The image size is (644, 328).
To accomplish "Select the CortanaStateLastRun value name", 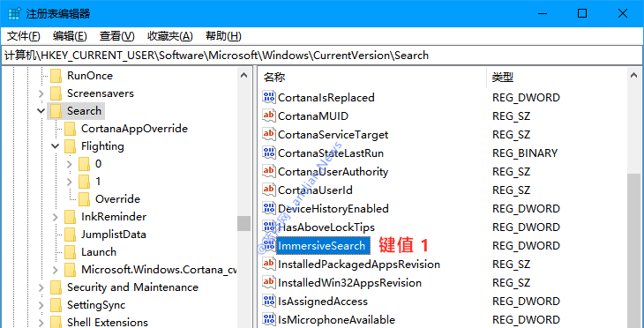I will 331,153.
